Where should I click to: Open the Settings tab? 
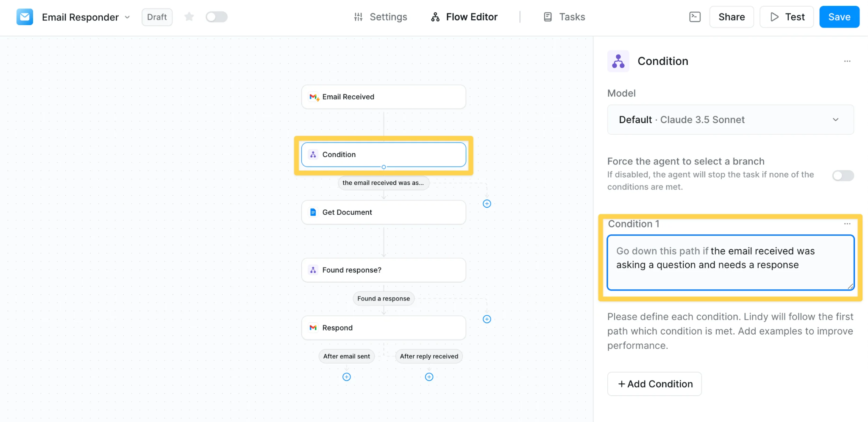click(x=380, y=17)
